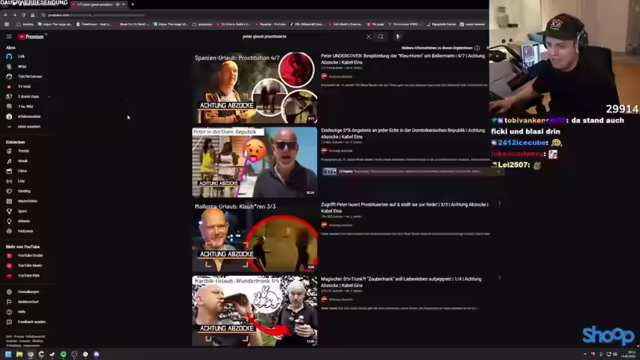The height and width of the screenshot is (360, 640).
Task: Open the apps grid in bookmarks bar
Action: coord(7,24)
